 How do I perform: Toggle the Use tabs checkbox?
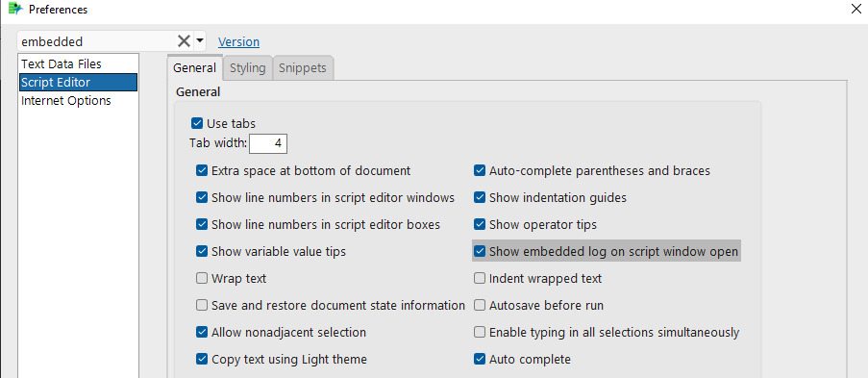[x=196, y=123]
